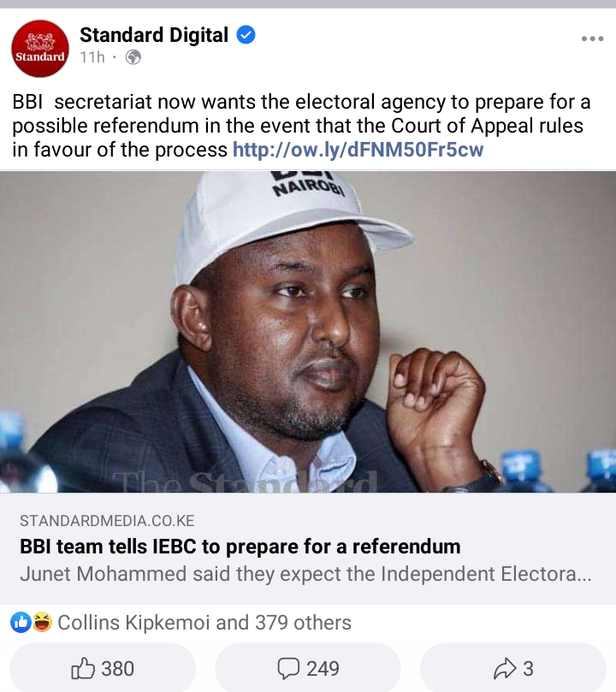Click the globe public-audience icon
This screenshot has width=616, height=692.
[x=133, y=57]
